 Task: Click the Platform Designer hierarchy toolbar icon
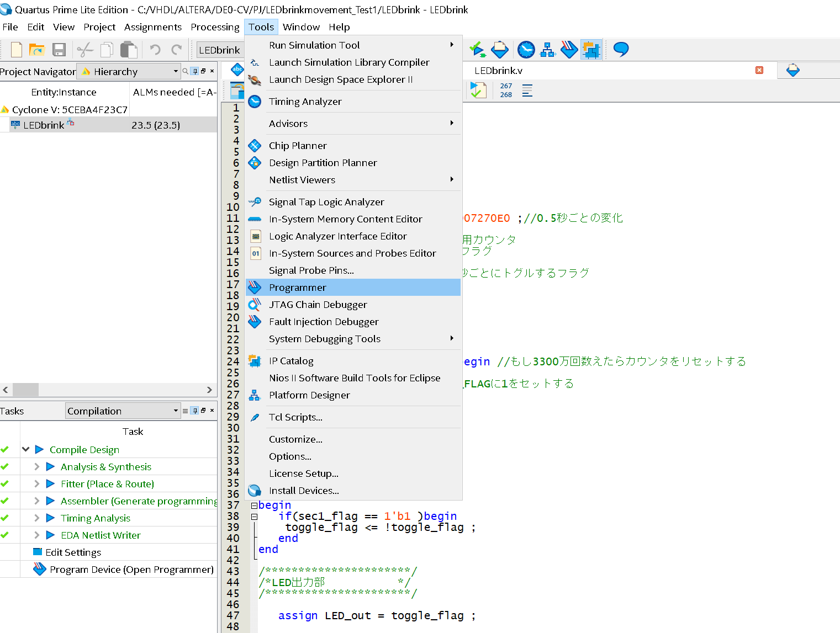[547, 50]
